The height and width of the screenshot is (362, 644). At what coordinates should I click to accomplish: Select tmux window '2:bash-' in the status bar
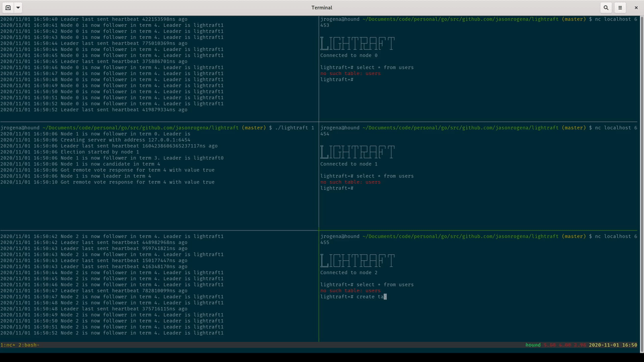click(x=29, y=345)
